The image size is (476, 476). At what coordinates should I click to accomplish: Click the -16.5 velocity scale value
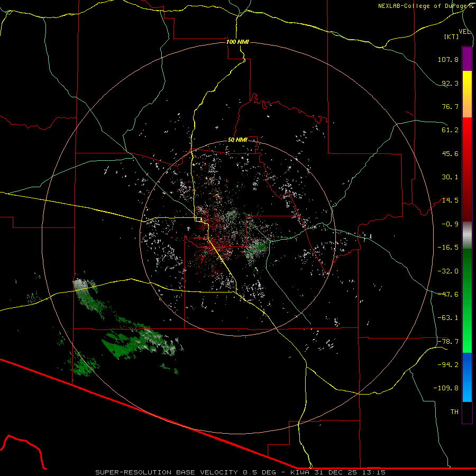(448, 248)
